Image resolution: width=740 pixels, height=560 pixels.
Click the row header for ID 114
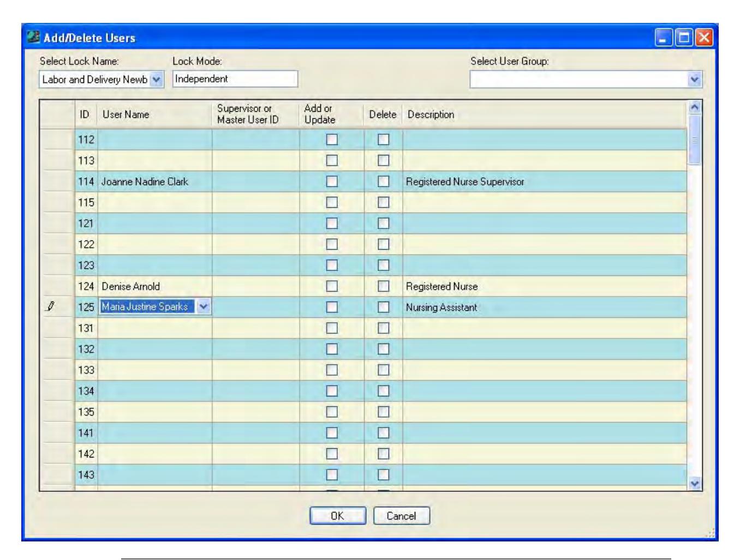click(x=57, y=182)
